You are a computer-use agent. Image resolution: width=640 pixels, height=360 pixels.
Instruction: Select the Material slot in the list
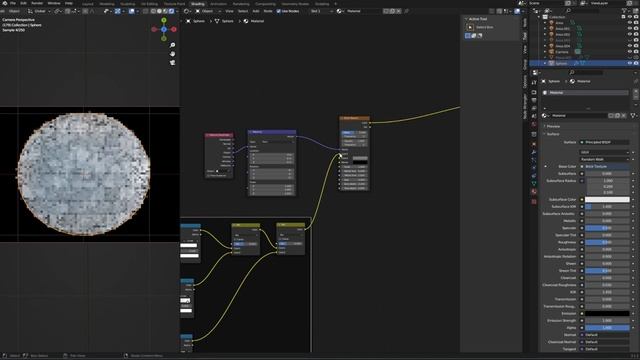tap(586, 93)
